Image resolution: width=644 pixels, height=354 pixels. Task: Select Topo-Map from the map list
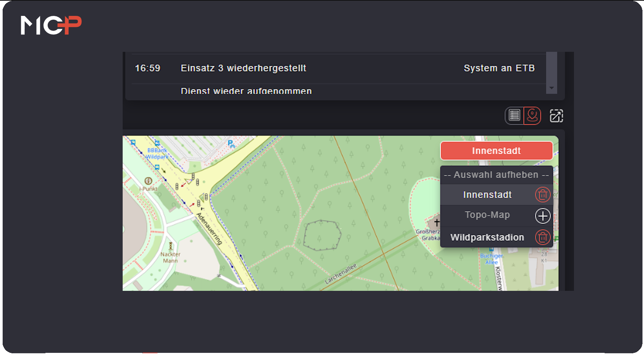coord(487,215)
